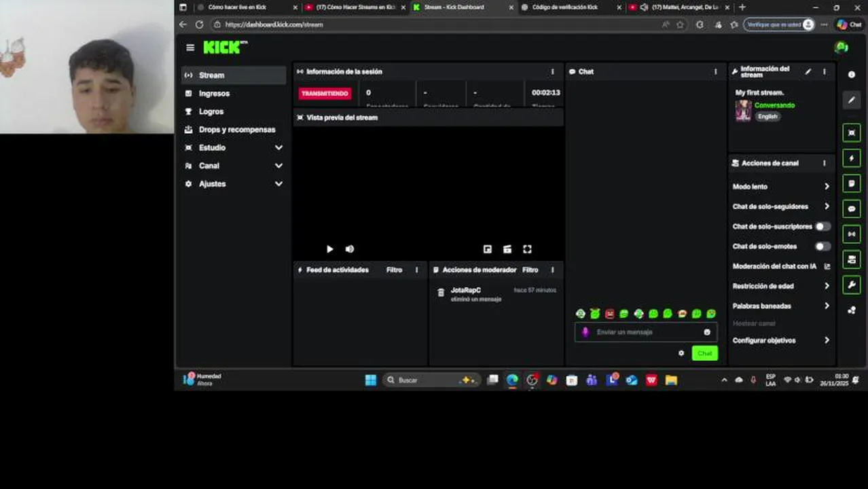Toggle the stream preview widget icon in sidebar

pyautogui.click(x=852, y=132)
